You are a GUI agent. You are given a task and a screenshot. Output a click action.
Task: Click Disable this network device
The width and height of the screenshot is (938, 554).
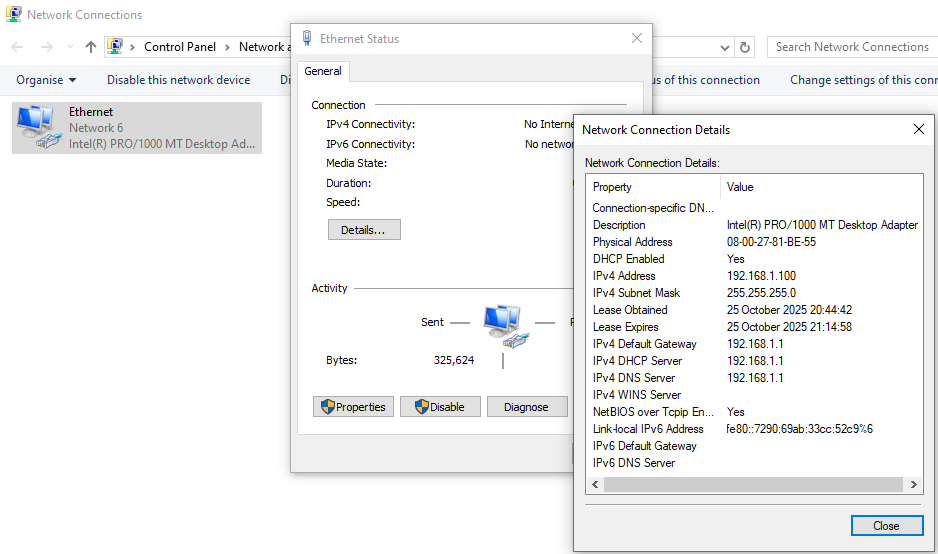178,80
